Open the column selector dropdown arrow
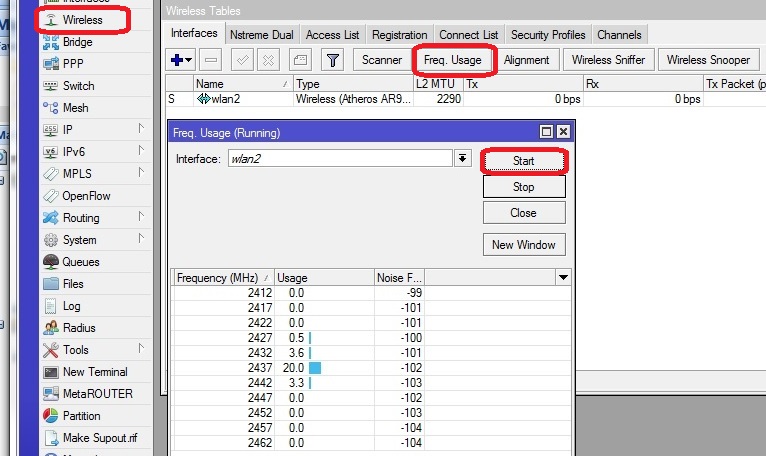The width and height of the screenshot is (766, 456). [562, 277]
